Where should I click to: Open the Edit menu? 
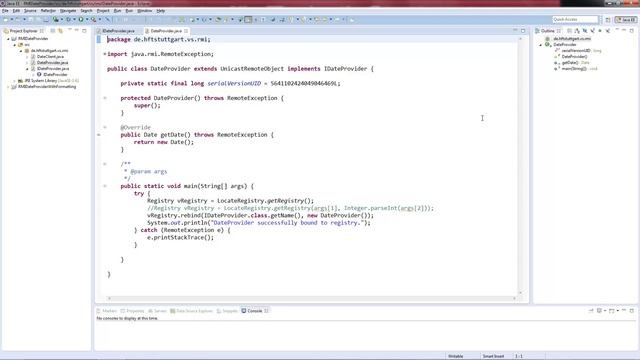coord(16,11)
